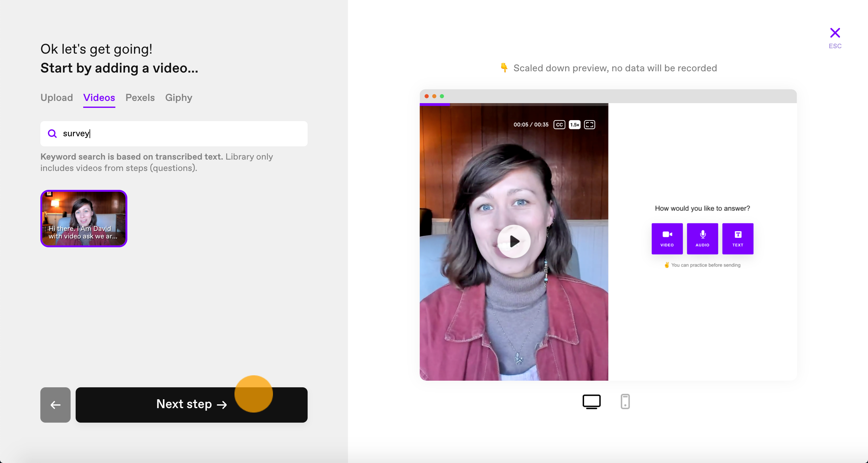This screenshot has width=868, height=463.
Task: Click 'You can practice before sending' text
Action: [x=706, y=265]
